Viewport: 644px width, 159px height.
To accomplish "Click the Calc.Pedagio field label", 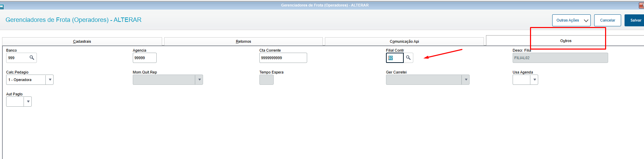I will point(17,72).
